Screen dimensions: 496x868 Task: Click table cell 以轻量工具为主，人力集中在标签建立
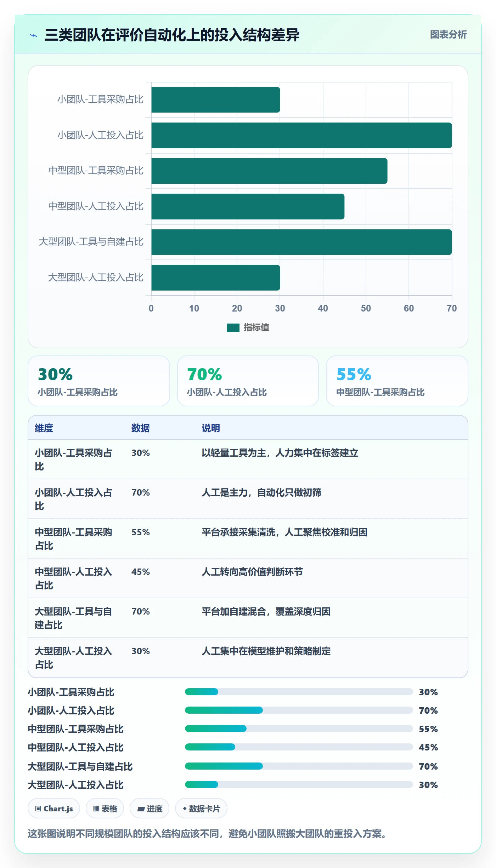(280, 453)
